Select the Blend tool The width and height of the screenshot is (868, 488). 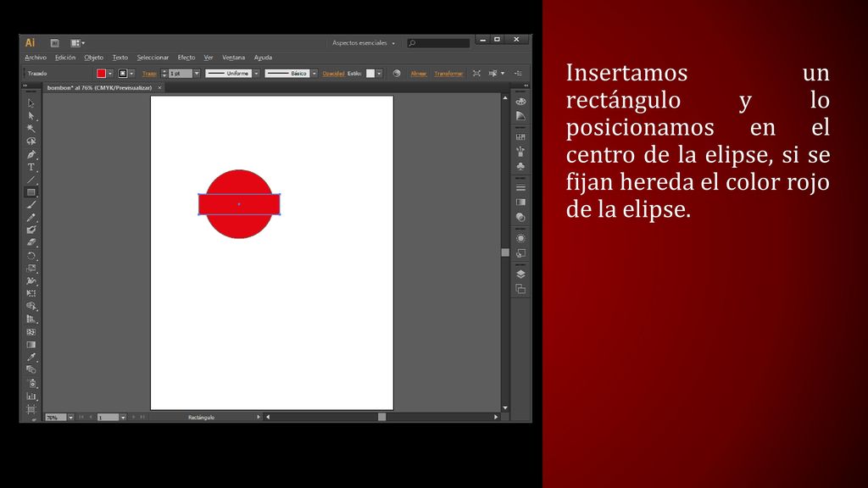click(x=31, y=369)
